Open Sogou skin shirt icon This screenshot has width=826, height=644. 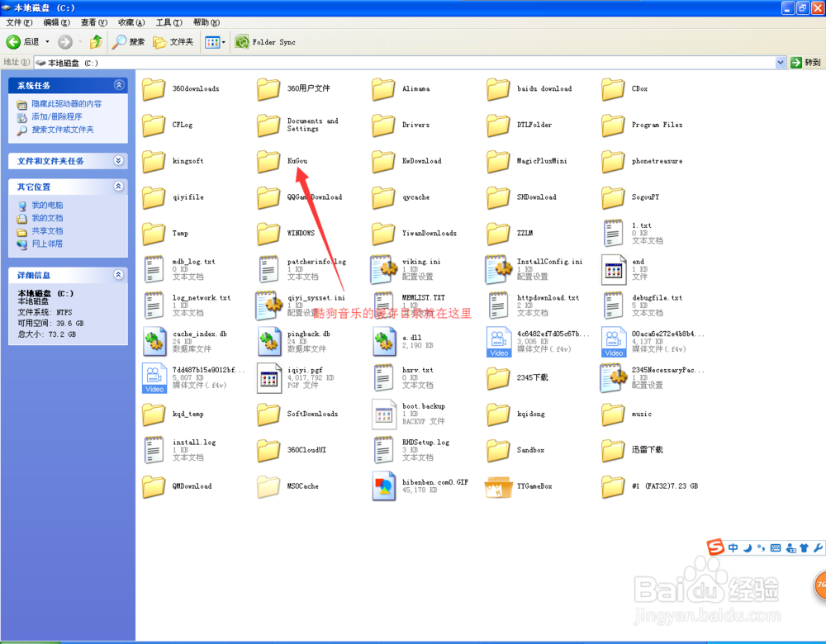[x=804, y=548]
